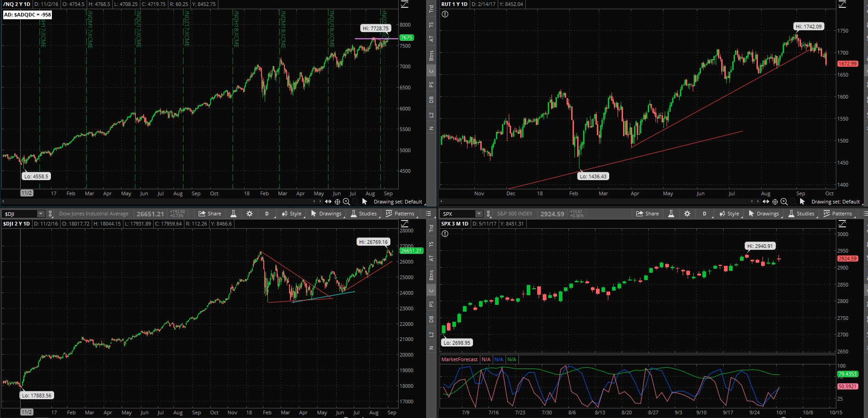
Task: Open the Style menu in the $DJI toolbar
Action: [x=292, y=214]
